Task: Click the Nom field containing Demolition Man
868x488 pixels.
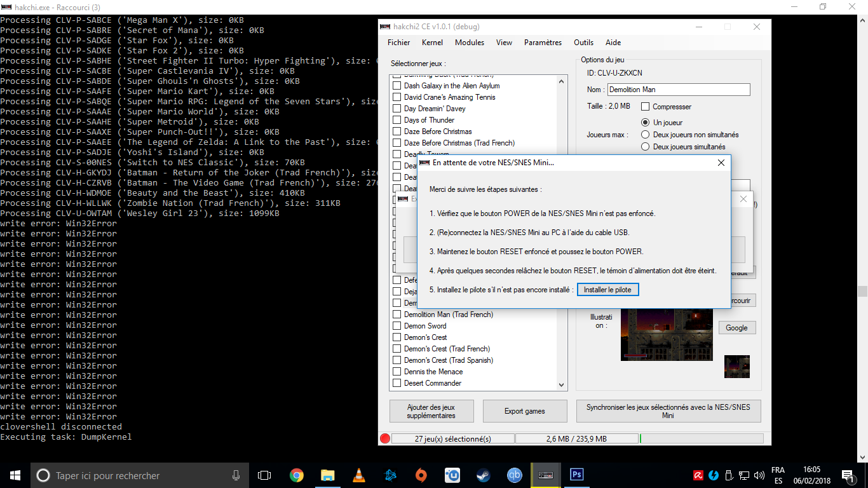Action: pos(679,90)
